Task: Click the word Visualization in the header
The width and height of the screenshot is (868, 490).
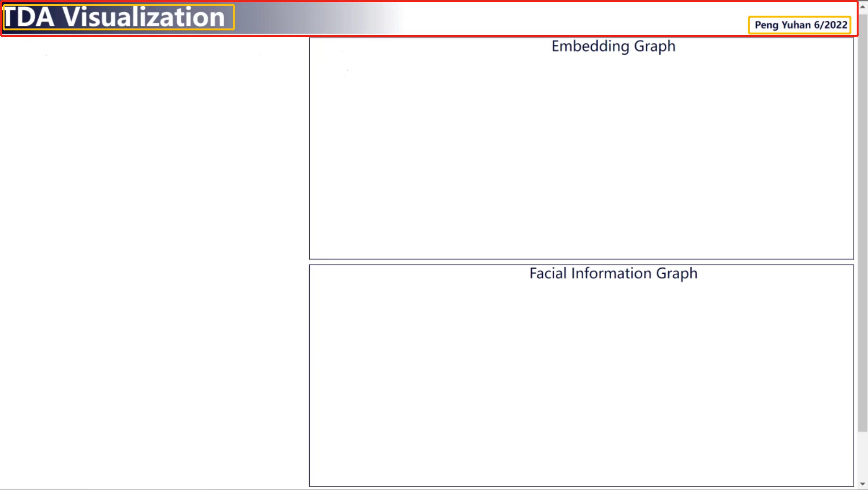Action: coord(144,17)
